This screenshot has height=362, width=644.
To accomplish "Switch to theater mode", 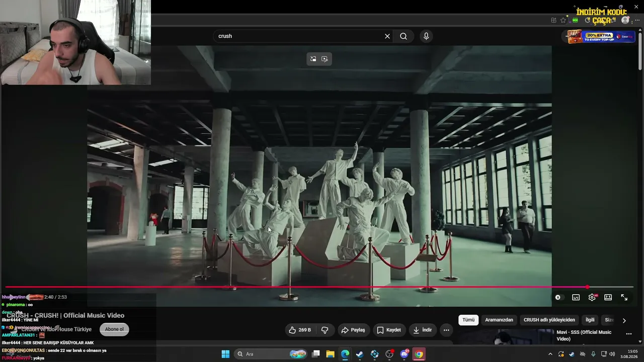I will pos(608,297).
